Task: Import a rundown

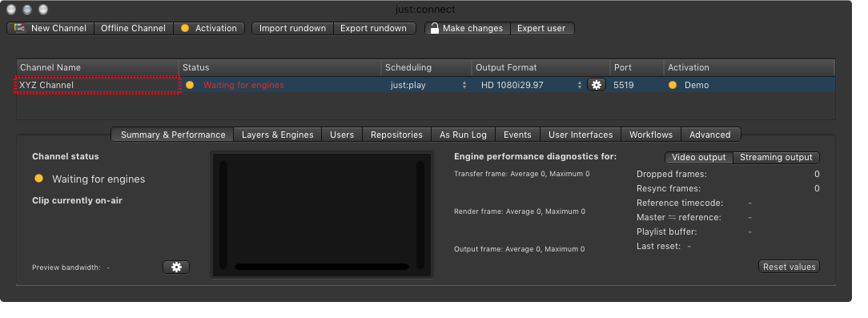Action: (292, 28)
